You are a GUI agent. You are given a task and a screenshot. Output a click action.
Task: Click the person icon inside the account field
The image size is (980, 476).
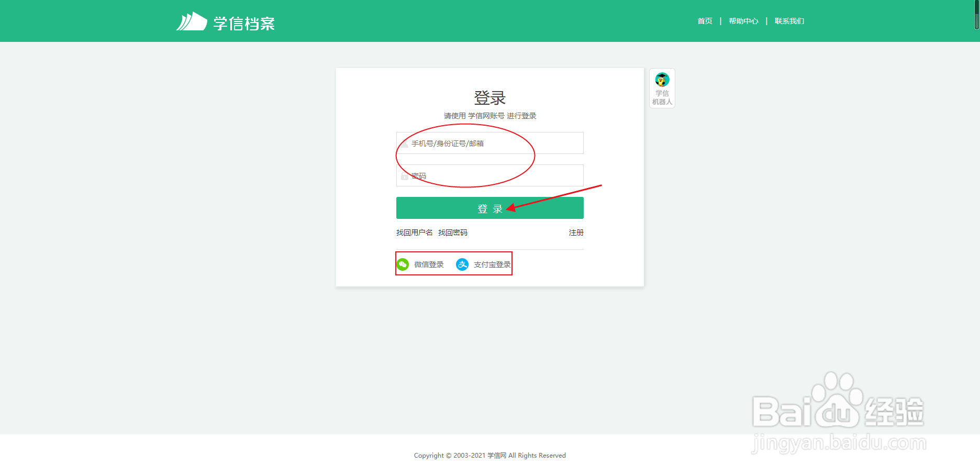click(x=404, y=143)
